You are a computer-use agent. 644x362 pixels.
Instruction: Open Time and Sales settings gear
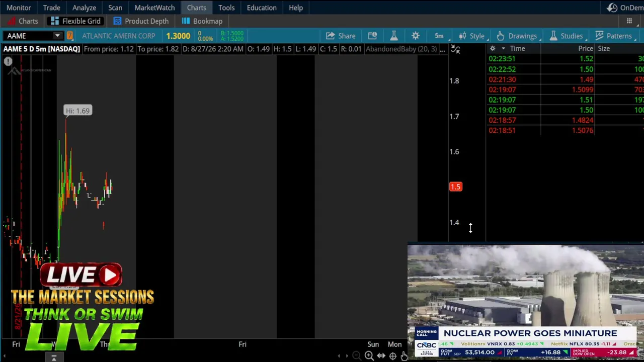[x=493, y=49]
